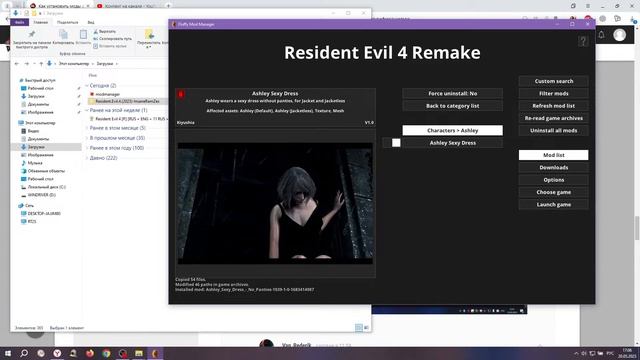Image resolution: width=640 pixels, height=360 pixels.
Task: Click the browser notification bell icon
Action: (x=601, y=35)
